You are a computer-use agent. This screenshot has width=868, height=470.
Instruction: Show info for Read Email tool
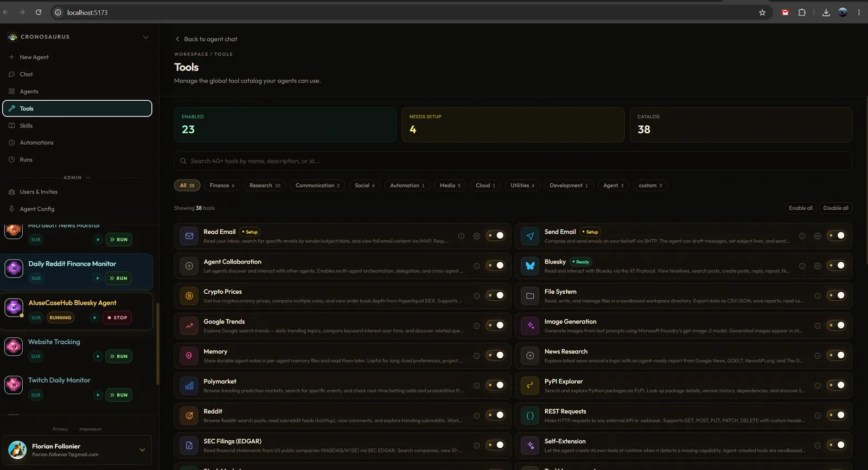pyautogui.click(x=461, y=236)
